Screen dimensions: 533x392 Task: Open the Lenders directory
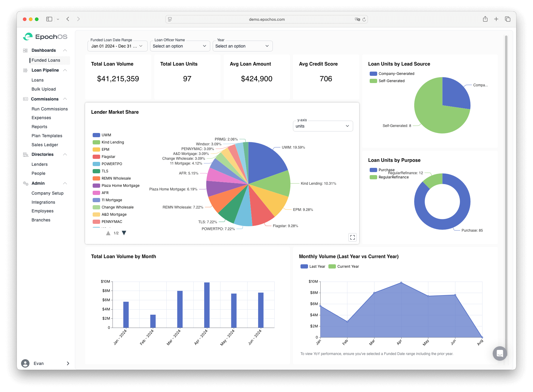pos(39,164)
